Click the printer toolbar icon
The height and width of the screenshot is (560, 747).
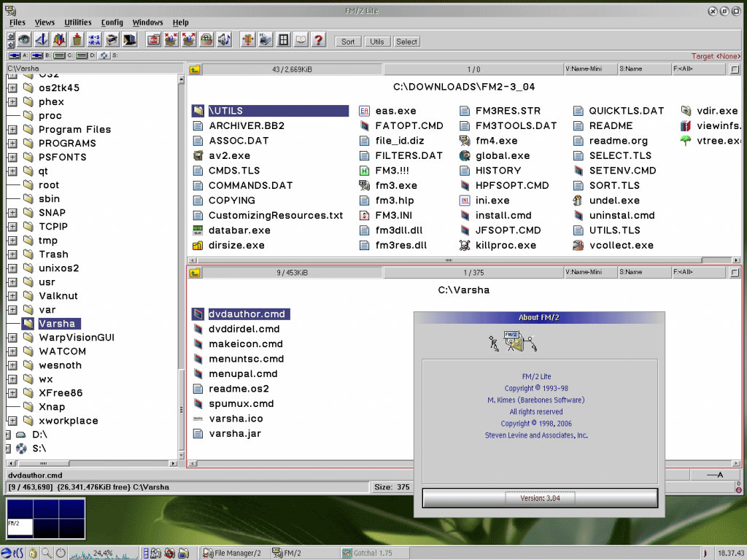tap(112, 40)
